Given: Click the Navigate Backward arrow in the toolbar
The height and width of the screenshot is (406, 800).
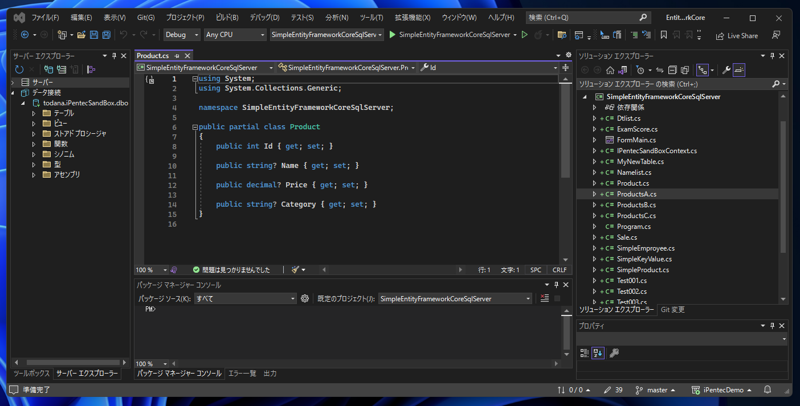Looking at the screenshot, I should click(x=24, y=35).
